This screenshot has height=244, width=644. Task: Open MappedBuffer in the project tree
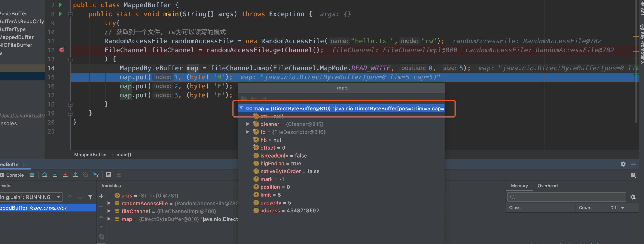tap(17, 37)
